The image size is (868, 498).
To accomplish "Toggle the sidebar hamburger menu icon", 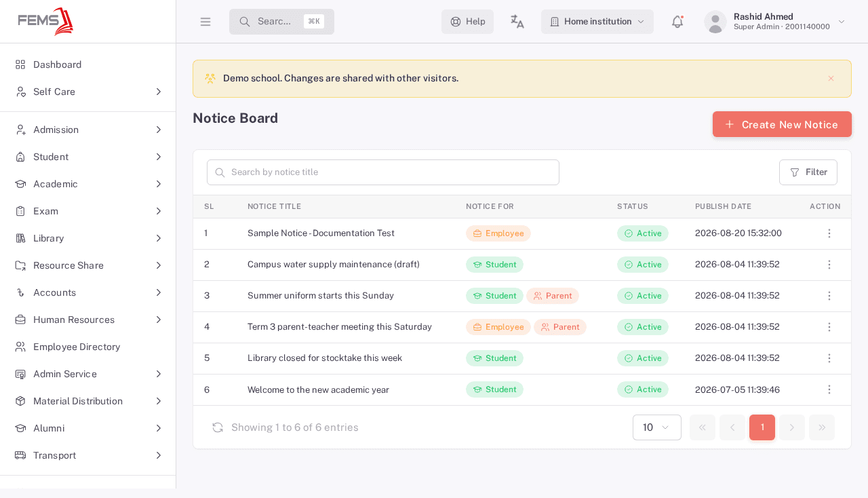I will coord(205,22).
